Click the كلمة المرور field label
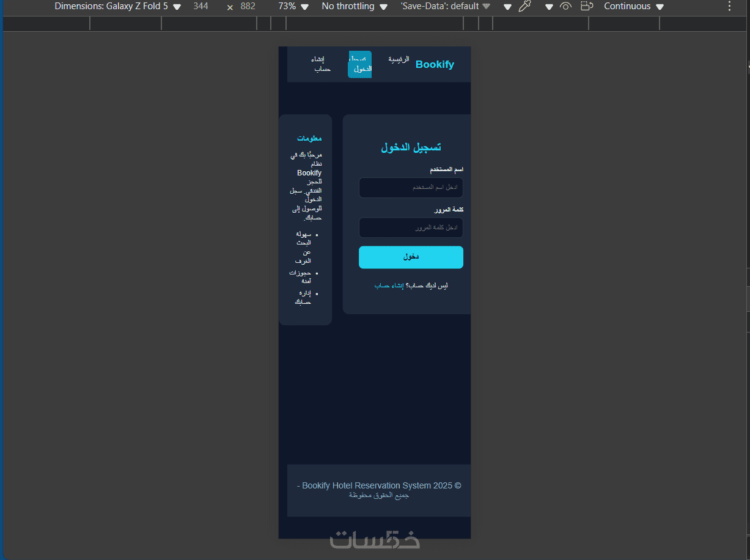Screen dimensions: 750x560 (449, 210)
